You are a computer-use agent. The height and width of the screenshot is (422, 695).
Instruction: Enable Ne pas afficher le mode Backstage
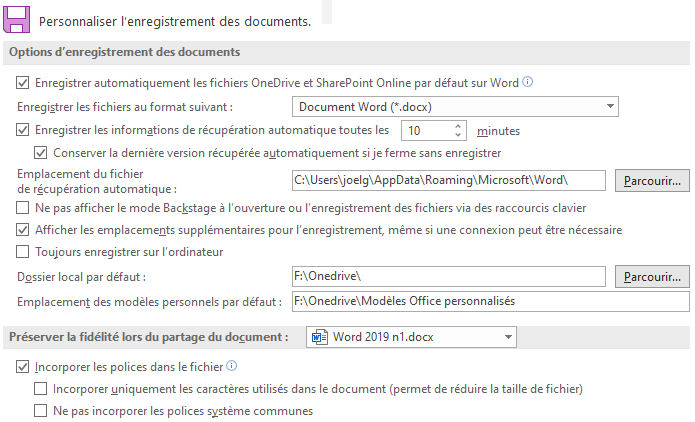pyautogui.click(x=23, y=208)
